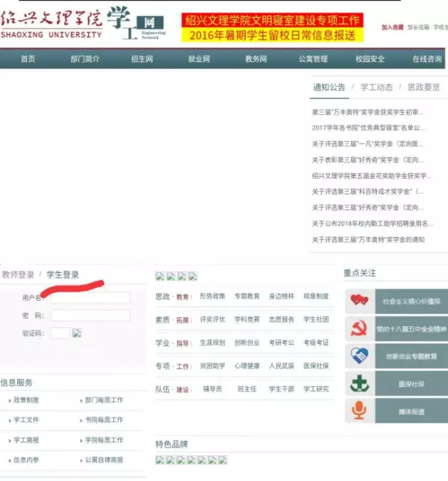Click the captcha image beside 验证码 field
This screenshot has height=481, width=448.
tap(77, 333)
